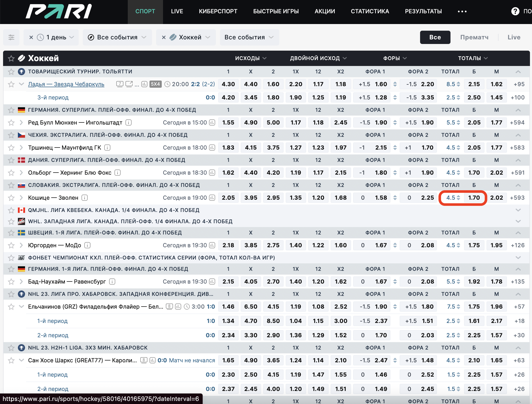532x404 pixels.
Task: Open the Исходы column dropdown
Action: pyautogui.click(x=251, y=58)
